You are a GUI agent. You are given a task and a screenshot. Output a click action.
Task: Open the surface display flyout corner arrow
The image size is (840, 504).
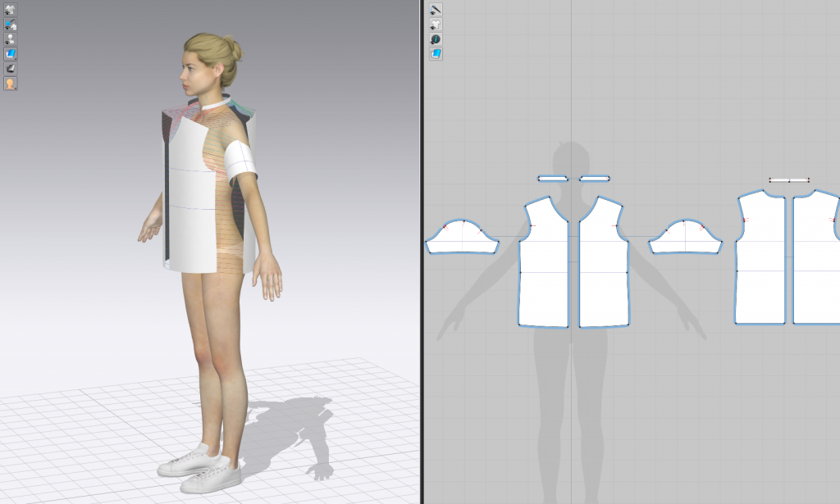pyautogui.click(x=16, y=57)
